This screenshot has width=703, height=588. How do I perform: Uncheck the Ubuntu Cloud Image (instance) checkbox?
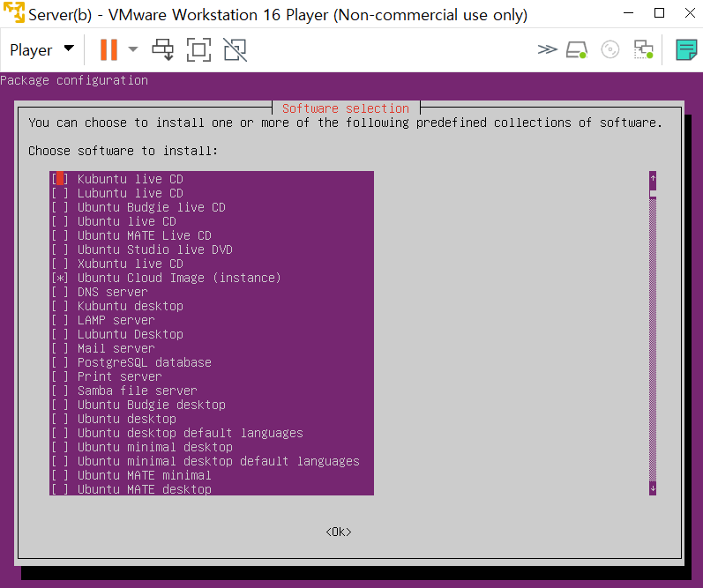(x=60, y=278)
